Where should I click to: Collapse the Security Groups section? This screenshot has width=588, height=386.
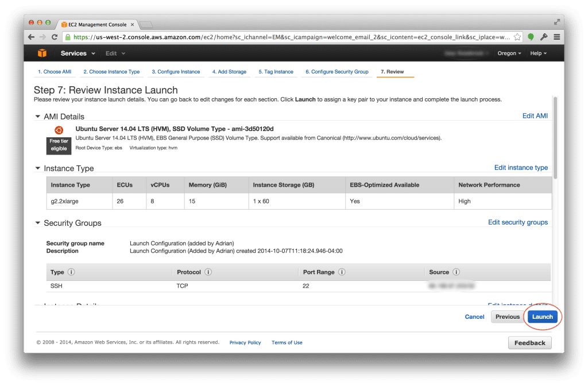(38, 223)
